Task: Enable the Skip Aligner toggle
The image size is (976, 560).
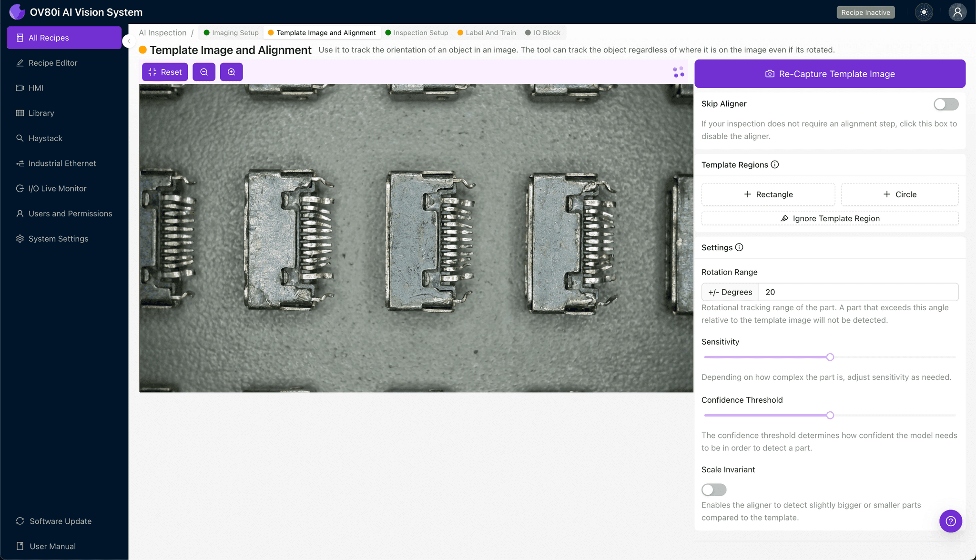Action: 946,104
